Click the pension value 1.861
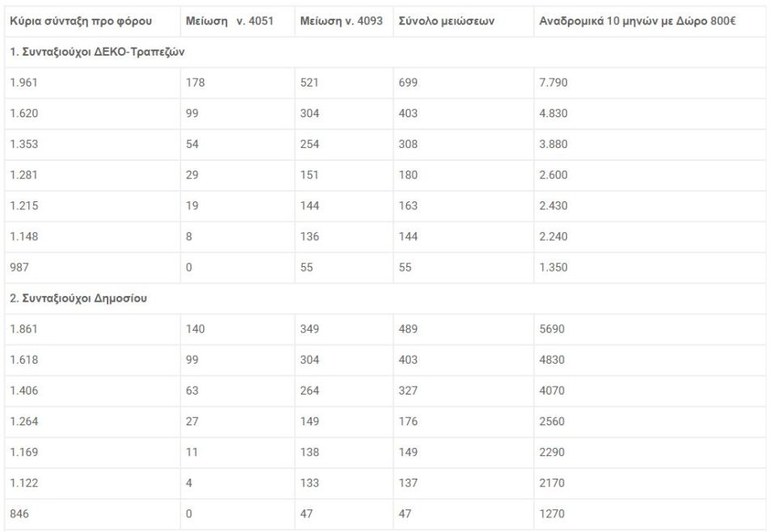 point(23,329)
